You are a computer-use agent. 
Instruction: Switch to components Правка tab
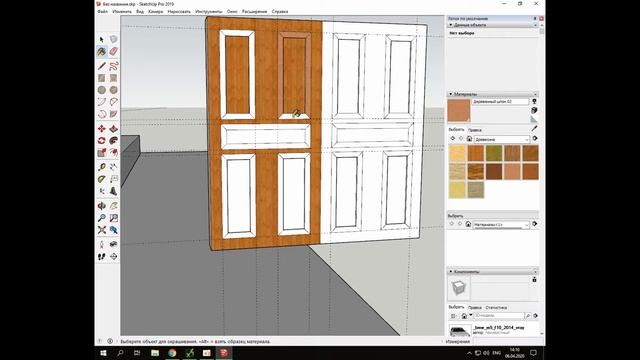[475, 307]
